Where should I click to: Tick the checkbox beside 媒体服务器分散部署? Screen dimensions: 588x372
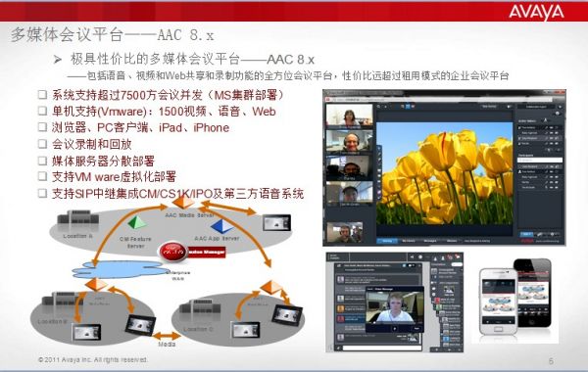(x=42, y=161)
